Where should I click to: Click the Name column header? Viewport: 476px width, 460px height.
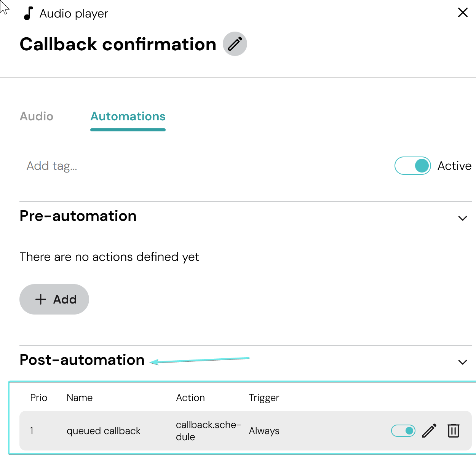click(80, 398)
